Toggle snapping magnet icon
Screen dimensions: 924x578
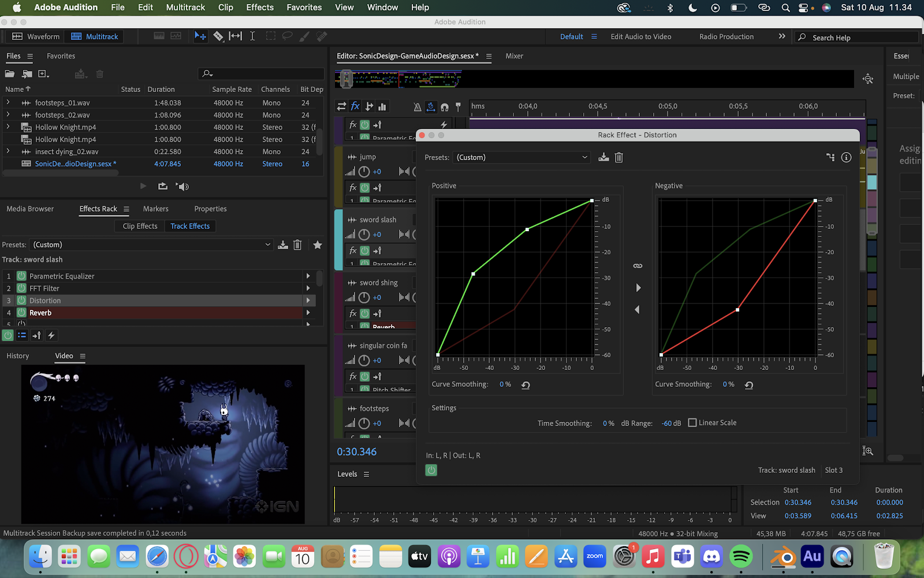[x=445, y=107]
